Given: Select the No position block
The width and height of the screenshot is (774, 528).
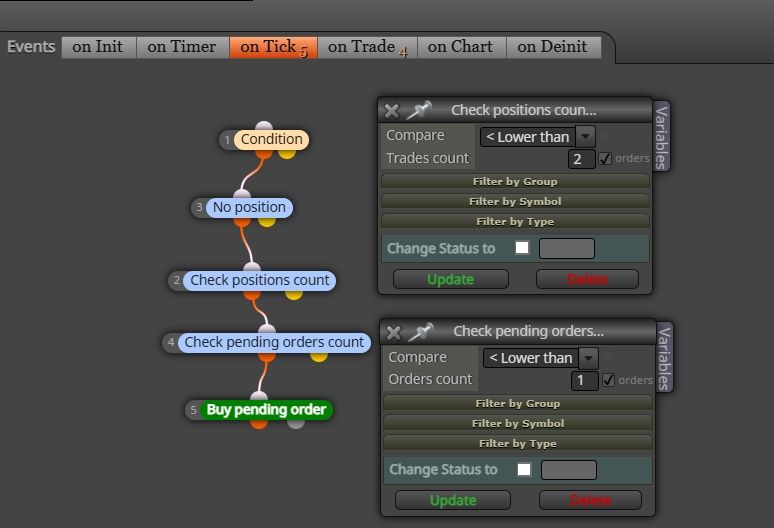Looking at the screenshot, I should click(249, 207).
